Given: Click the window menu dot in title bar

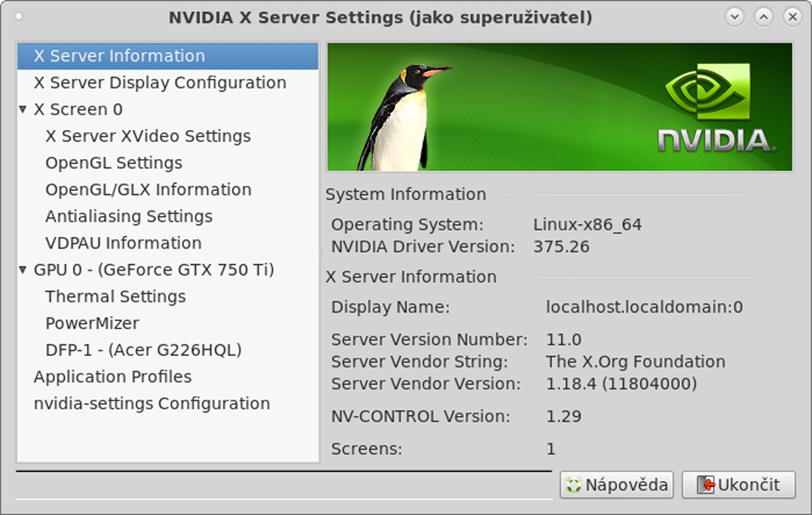Looking at the screenshot, I should (x=19, y=16).
